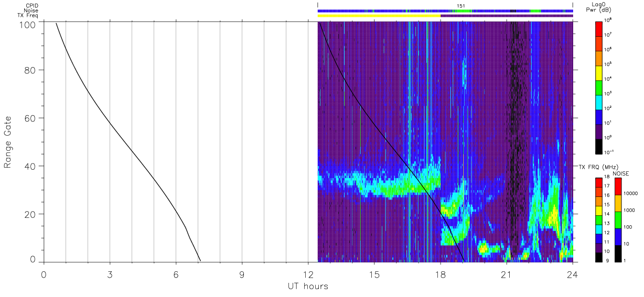Click the y-axis tick label 60

click(31, 118)
